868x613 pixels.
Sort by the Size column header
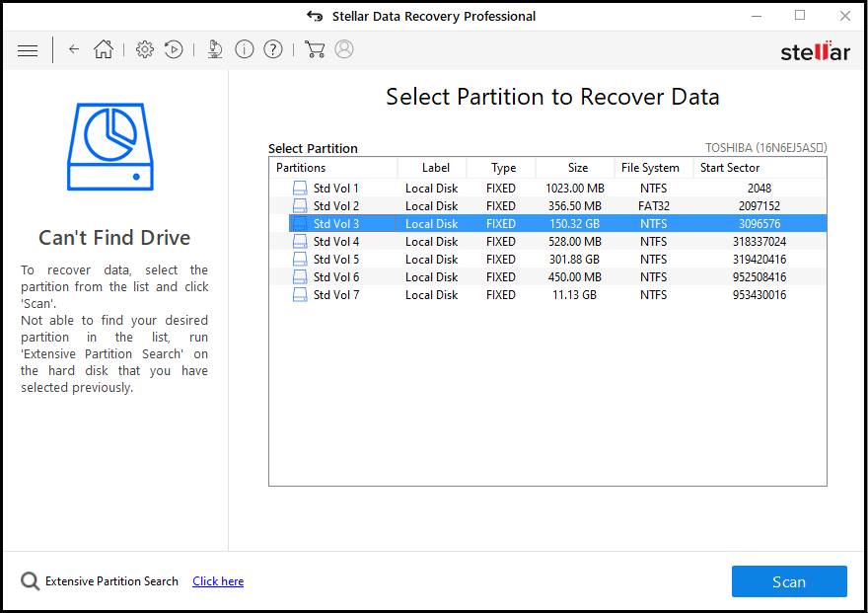[x=575, y=168]
